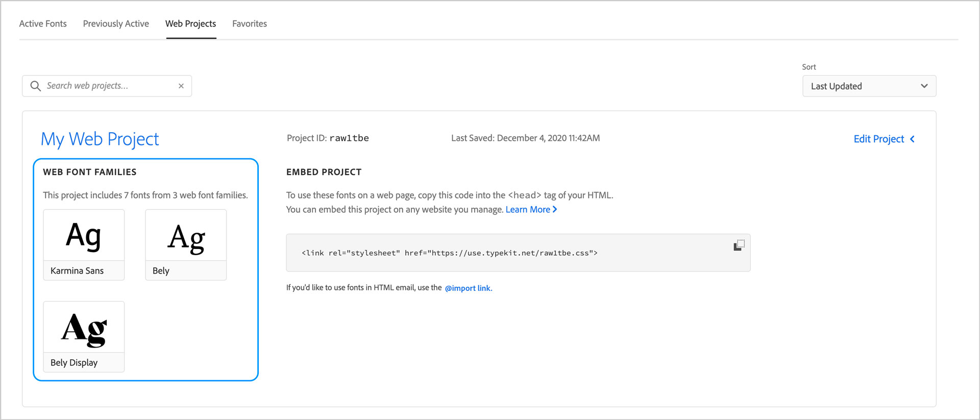980x420 pixels.
Task: Click '7 fonts from 3 web font families' text
Action: 186,195
